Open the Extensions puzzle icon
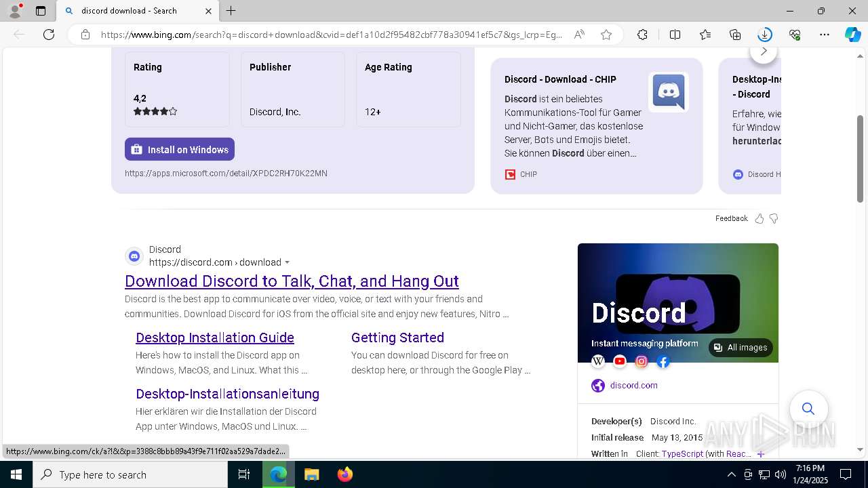Screen dimensions: 868x488 [x=642, y=35]
